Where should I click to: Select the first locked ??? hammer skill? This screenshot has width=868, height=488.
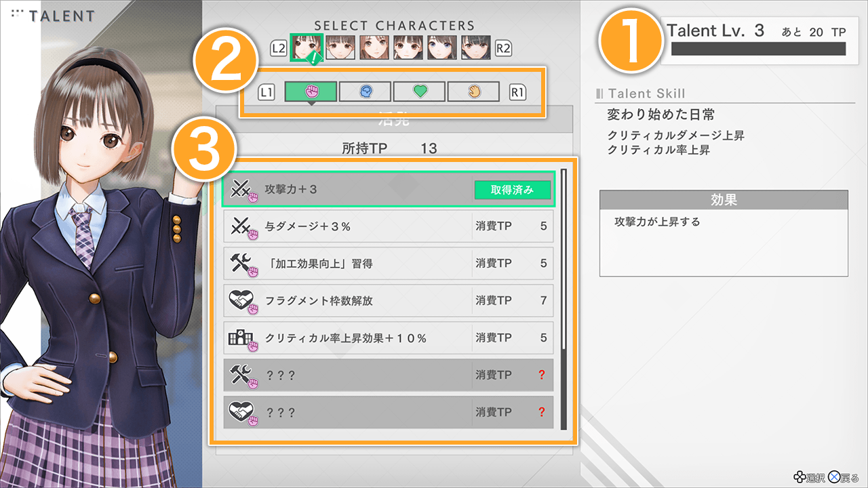click(x=389, y=375)
